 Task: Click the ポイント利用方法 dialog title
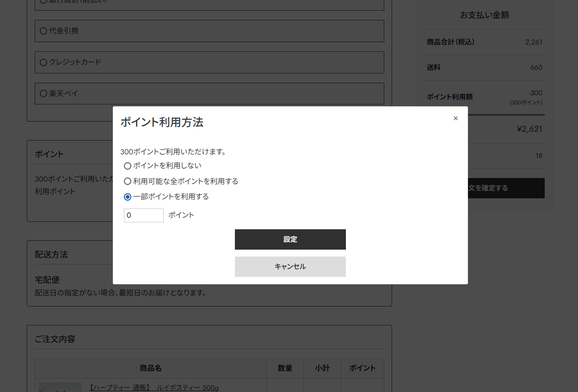coord(162,122)
